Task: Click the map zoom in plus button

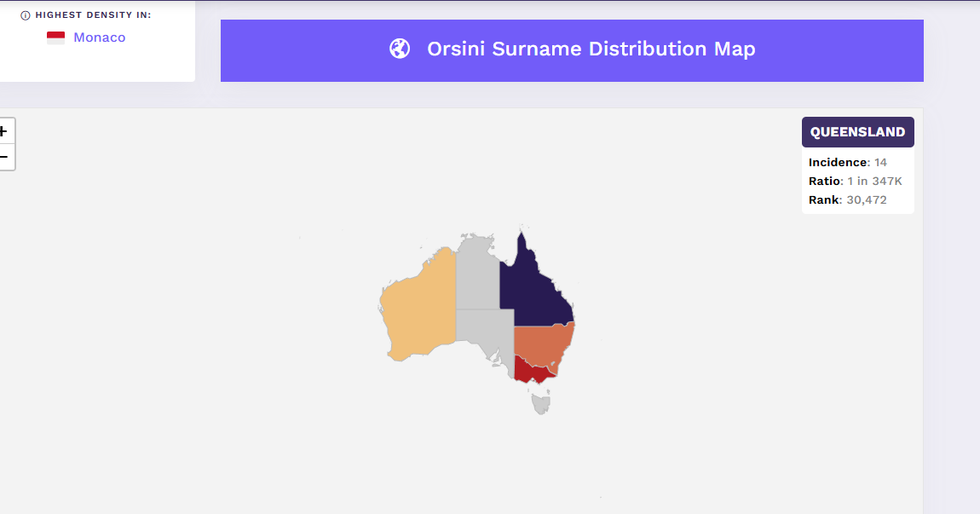Action: [x=5, y=131]
